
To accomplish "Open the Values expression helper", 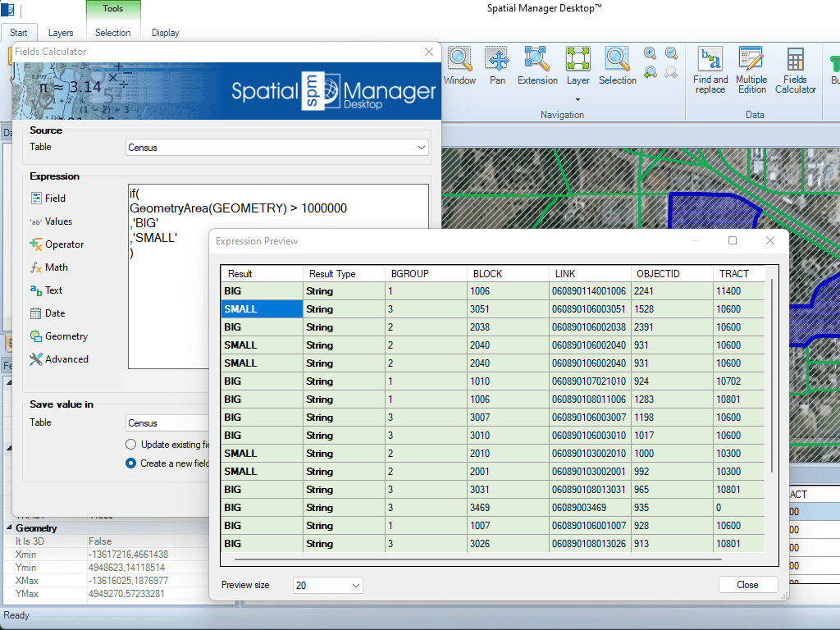I will pyautogui.click(x=51, y=221).
